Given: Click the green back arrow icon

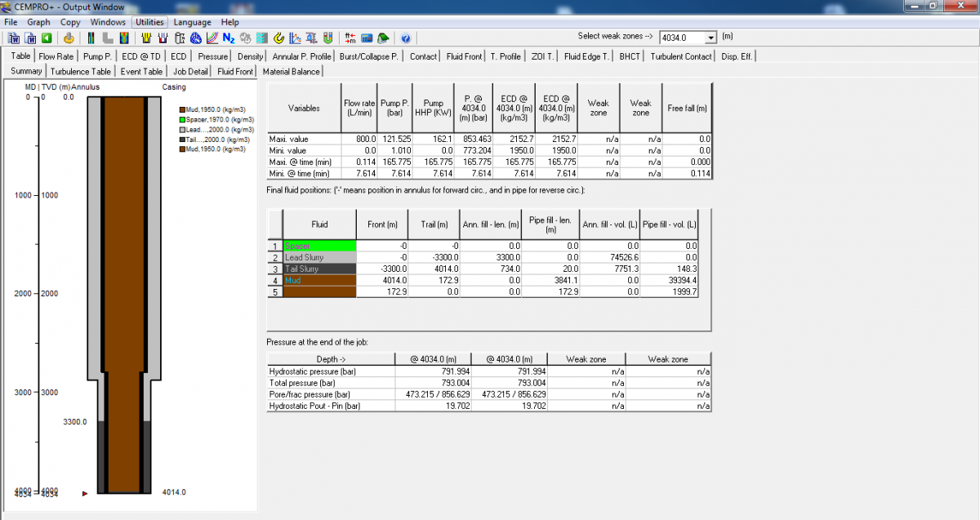Looking at the screenshot, I should [47, 38].
